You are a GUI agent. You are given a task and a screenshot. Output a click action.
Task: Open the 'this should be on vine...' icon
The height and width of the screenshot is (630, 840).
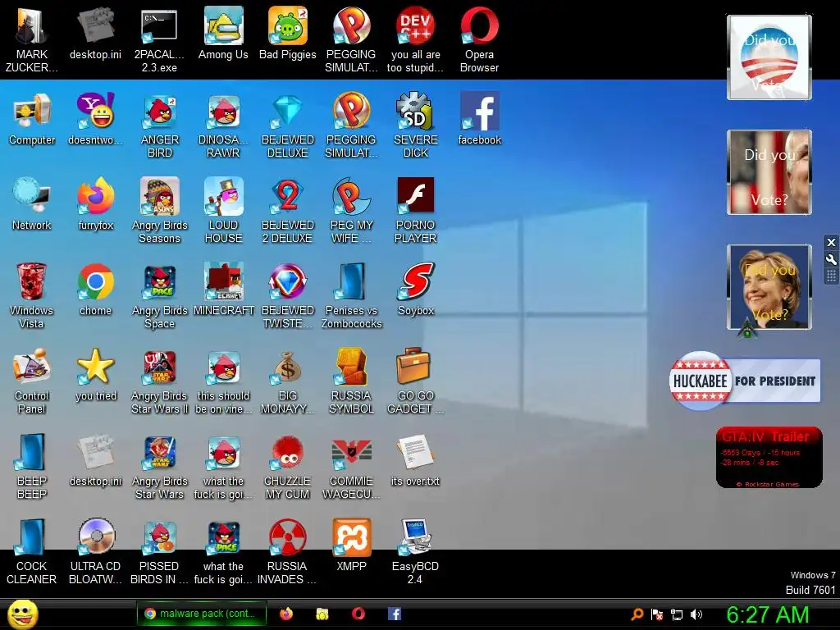click(223, 381)
